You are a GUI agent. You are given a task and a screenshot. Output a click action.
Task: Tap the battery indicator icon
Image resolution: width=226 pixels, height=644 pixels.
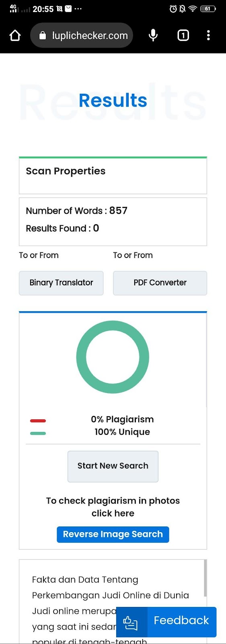pyautogui.click(x=208, y=8)
